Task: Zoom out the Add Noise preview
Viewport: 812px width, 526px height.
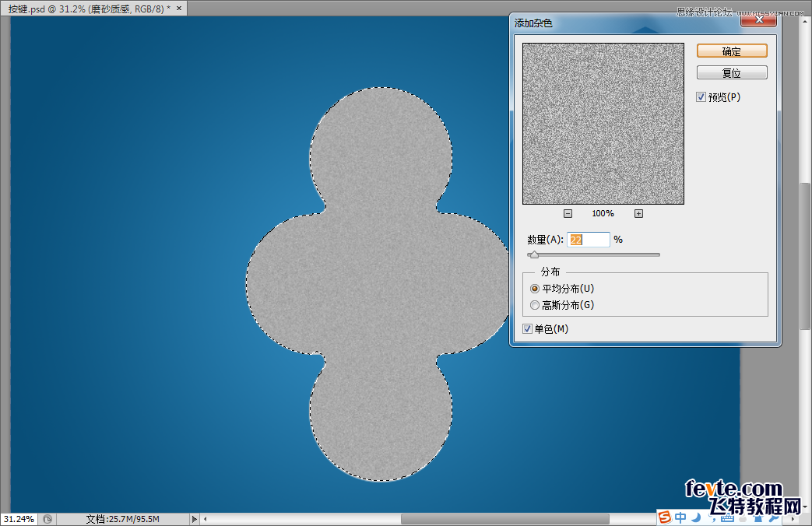Action: click(x=568, y=213)
